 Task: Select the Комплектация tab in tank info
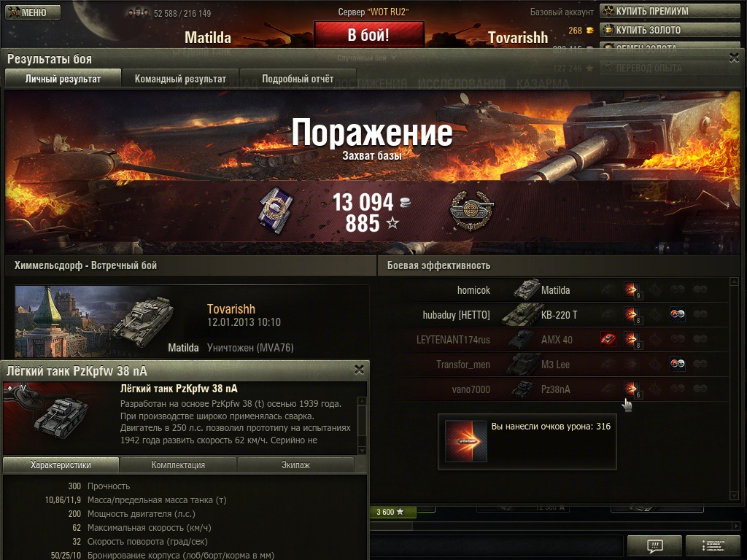pyautogui.click(x=178, y=464)
